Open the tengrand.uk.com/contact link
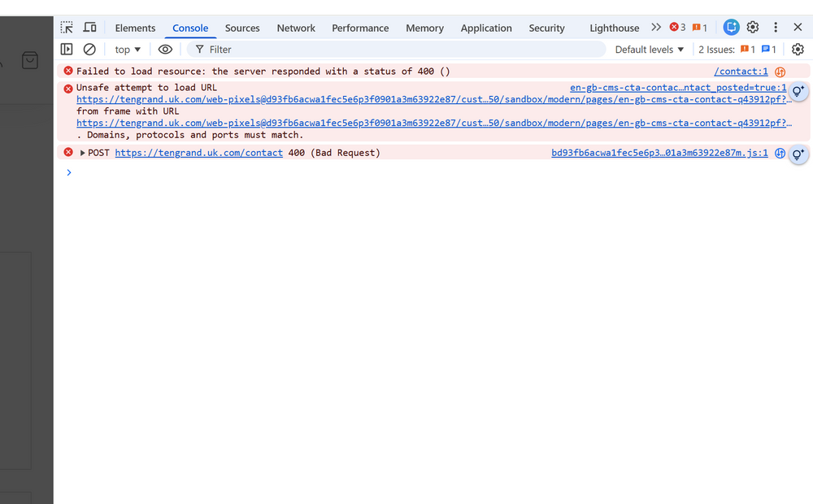Viewport: 813px width, 504px height. [x=198, y=153]
